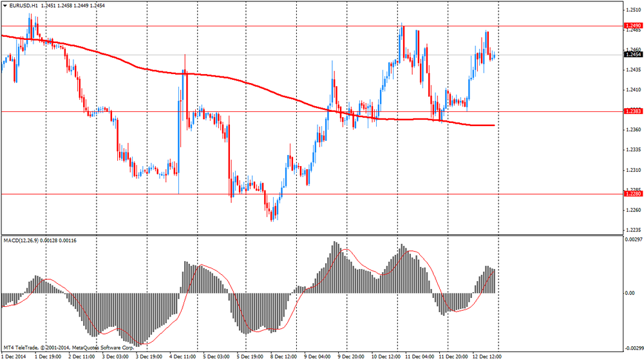Click the 12 Dec 12:00 time label
This screenshot has width=644, height=361.
tap(487, 356)
